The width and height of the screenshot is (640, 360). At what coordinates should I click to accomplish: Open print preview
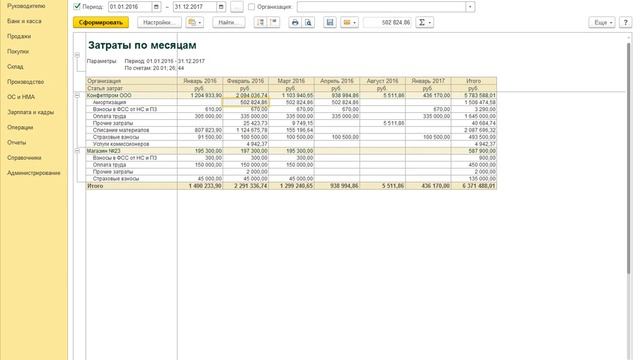308,22
